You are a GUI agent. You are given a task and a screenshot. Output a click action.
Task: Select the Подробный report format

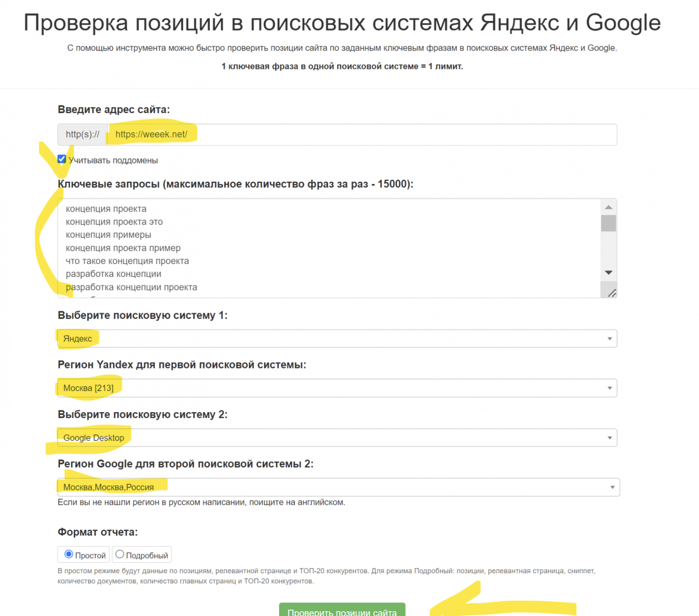pos(120,554)
